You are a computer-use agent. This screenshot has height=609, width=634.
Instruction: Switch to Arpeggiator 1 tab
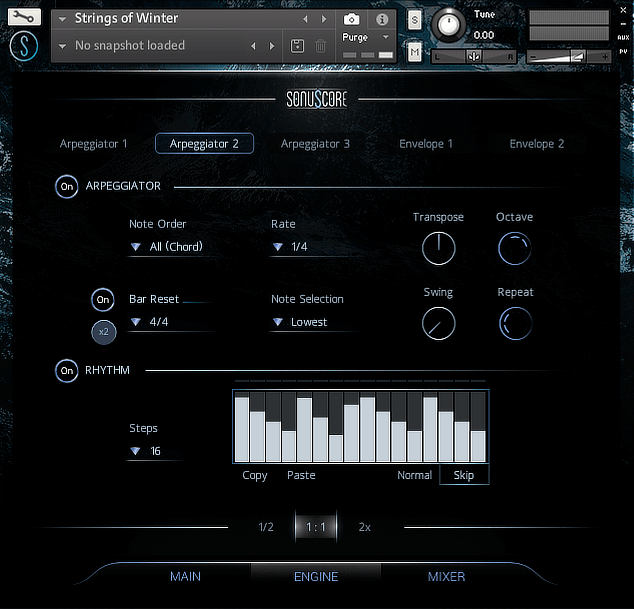93,144
